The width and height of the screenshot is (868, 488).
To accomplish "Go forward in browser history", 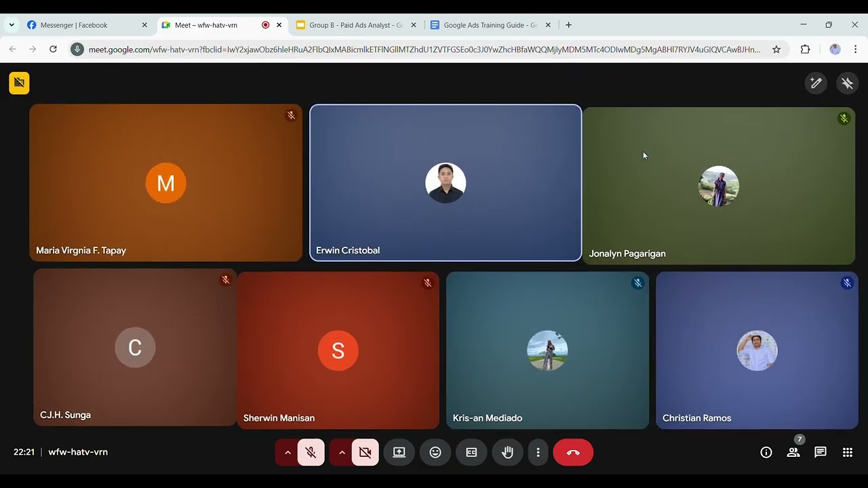I will pos(33,49).
